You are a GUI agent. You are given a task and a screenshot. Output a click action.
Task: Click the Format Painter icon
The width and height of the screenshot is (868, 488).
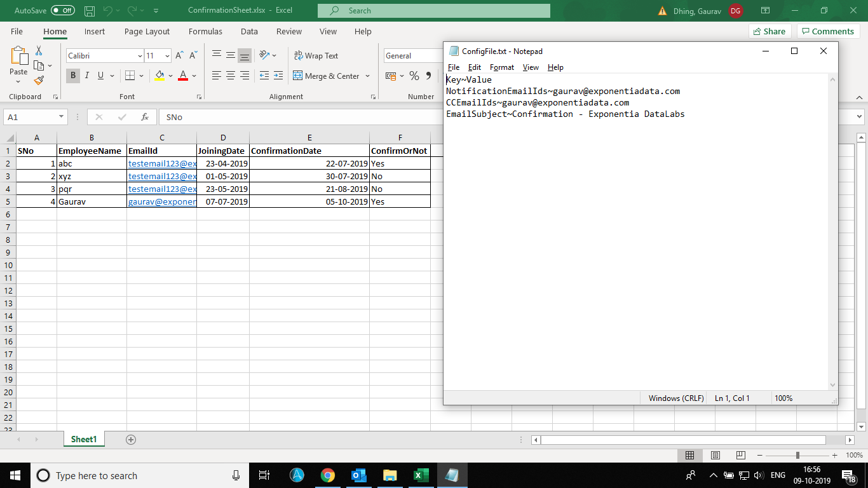point(39,81)
